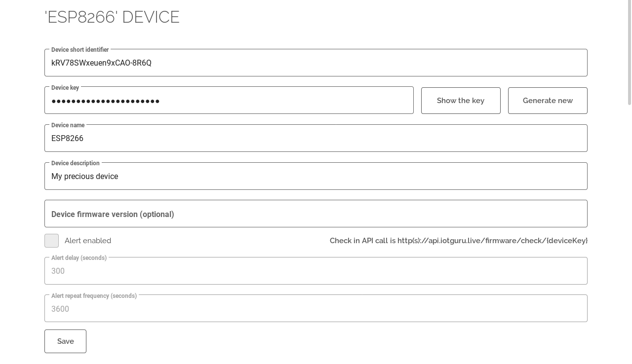The image size is (632, 364).
Task: Focus the masked Device key field
Action: [x=229, y=101]
